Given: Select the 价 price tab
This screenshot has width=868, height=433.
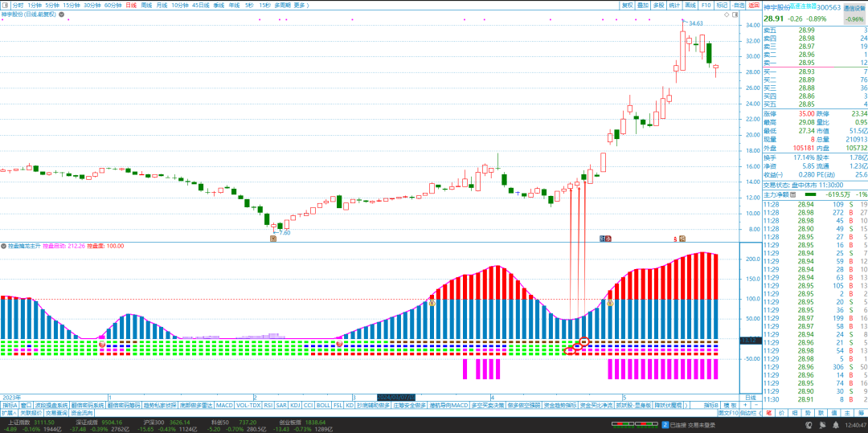Looking at the screenshot, I should click(782, 413).
